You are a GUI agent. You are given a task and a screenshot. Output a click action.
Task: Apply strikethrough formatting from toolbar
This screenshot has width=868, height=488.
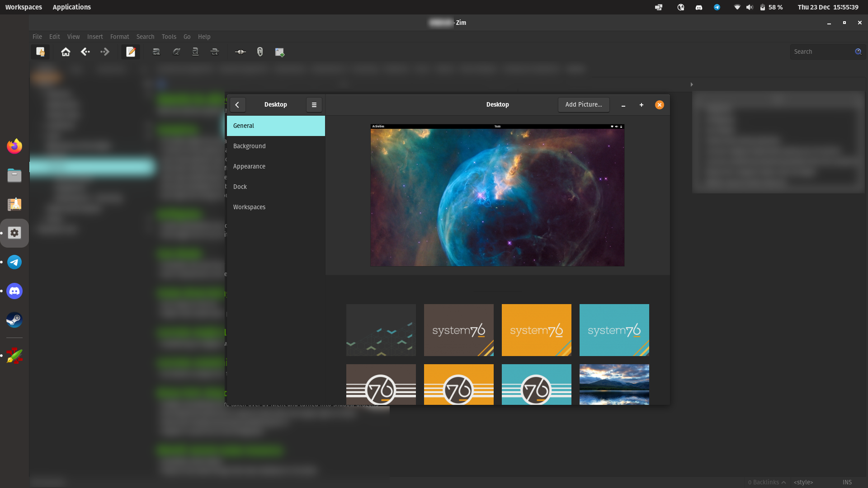coord(215,52)
